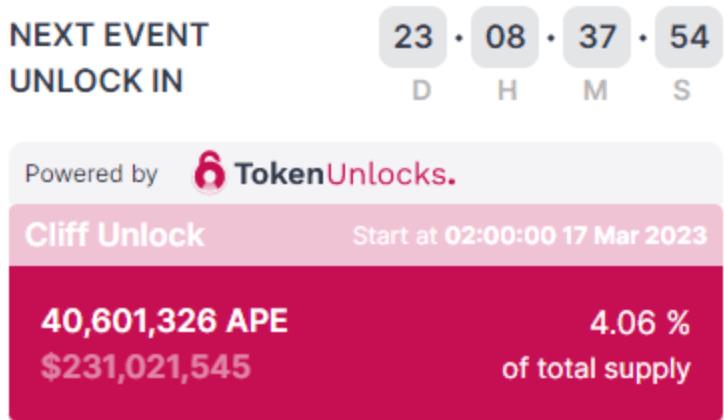The width and height of the screenshot is (724, 420).
Task: Click the $231,021,545 dollar value
Action: (145, 367)
